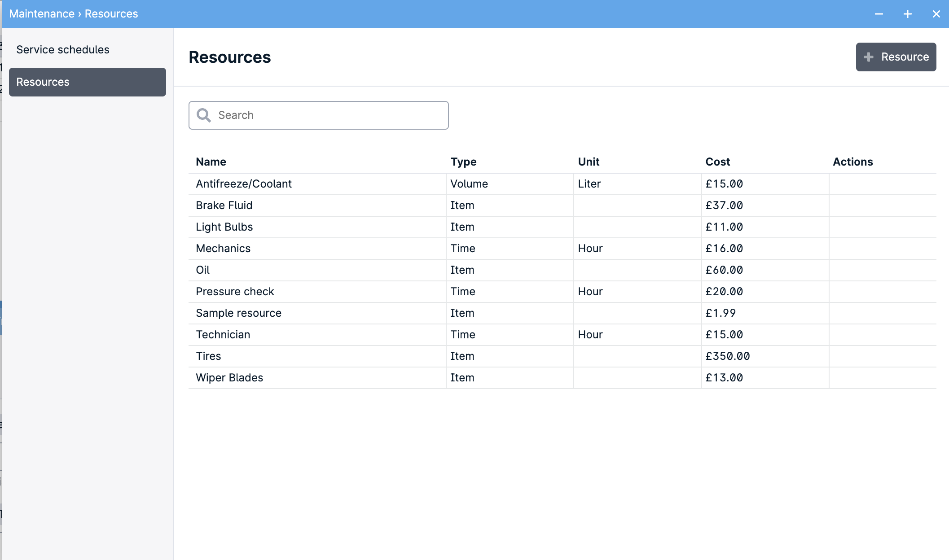Click the plus icon on the Resource button

pos(869,57)
